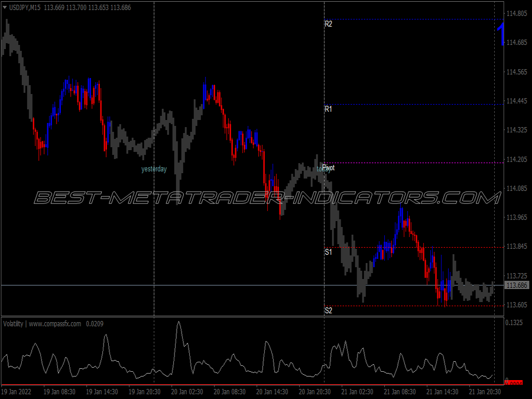532x399 pixels.
Task: Click the 114.325 price scale value
Action: 517,130
